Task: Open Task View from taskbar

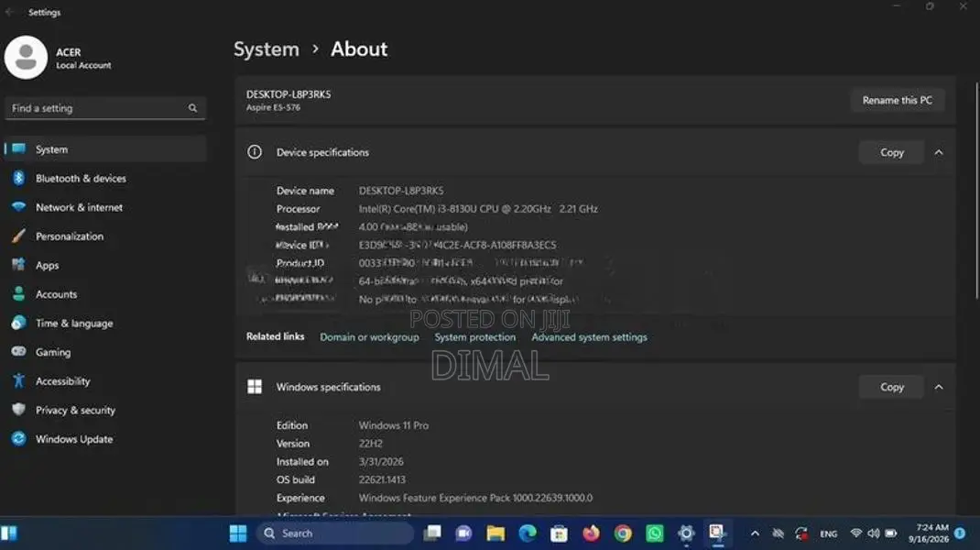Action: click(x=432, y=533)
